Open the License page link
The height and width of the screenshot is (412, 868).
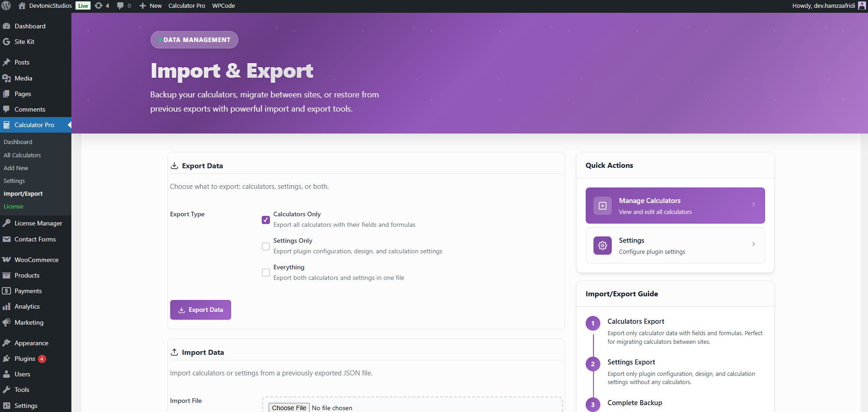pos(13,206)
